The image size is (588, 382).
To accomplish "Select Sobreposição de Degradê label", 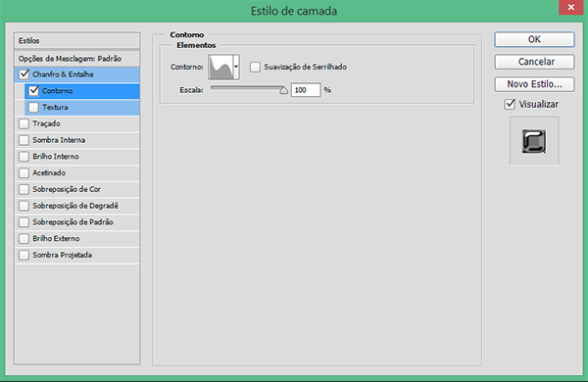I will pos(75,206).
